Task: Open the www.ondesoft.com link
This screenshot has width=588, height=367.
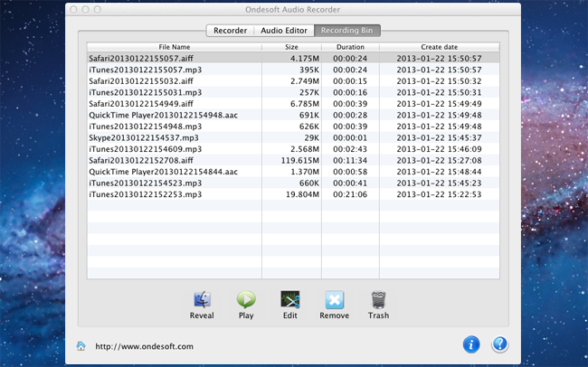Action: click(144, 346)
